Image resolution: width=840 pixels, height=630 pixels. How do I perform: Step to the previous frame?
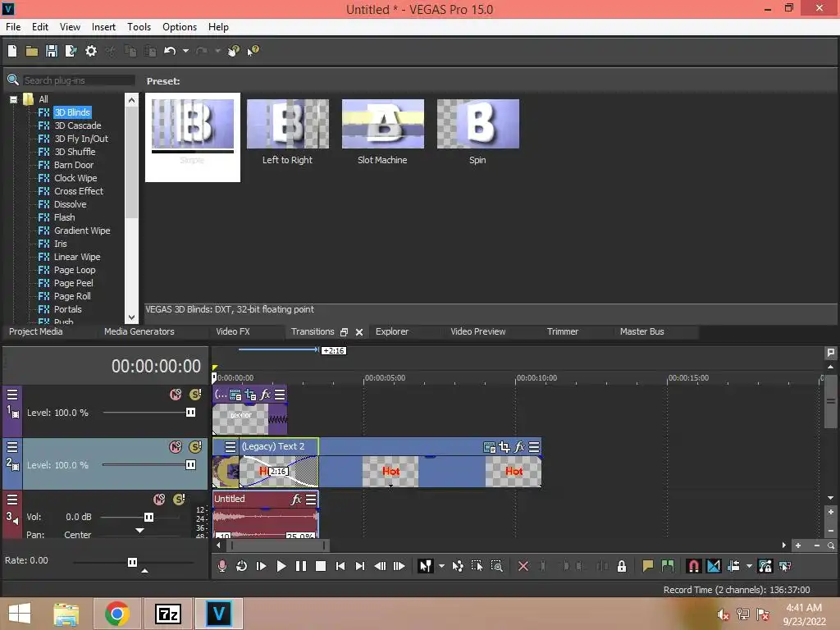pyautogui.click(x=380, y=566)
